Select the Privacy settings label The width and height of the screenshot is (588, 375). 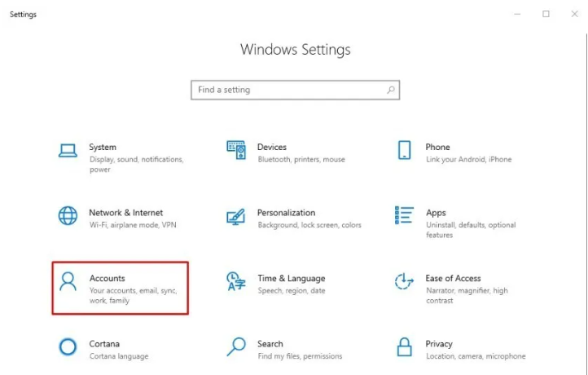click(x=439, y=344)
